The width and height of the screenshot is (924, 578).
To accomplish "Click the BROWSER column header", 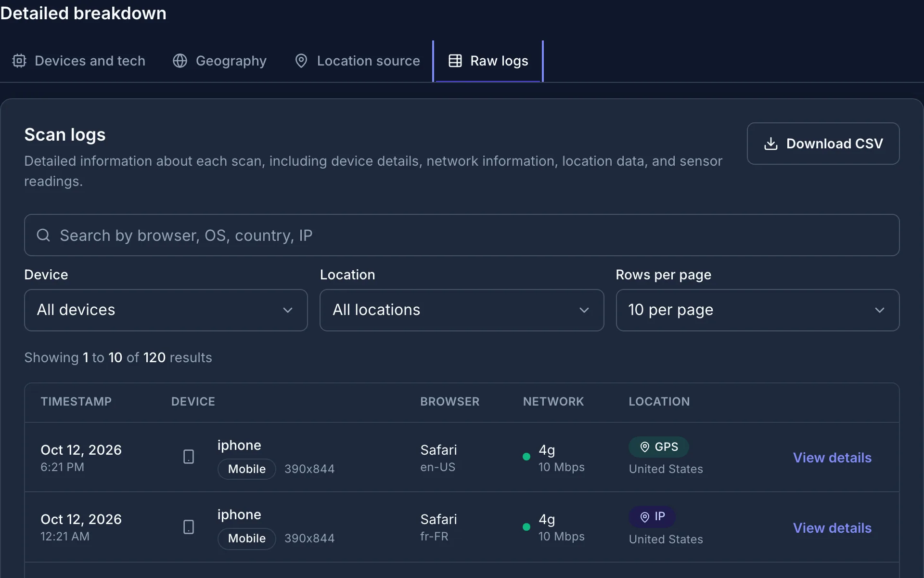I will point(449,402).
